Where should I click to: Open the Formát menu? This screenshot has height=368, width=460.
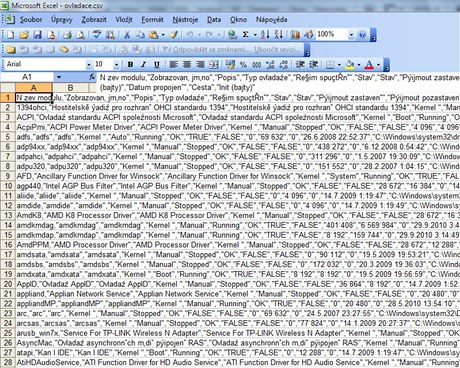[x=152, y=20]
